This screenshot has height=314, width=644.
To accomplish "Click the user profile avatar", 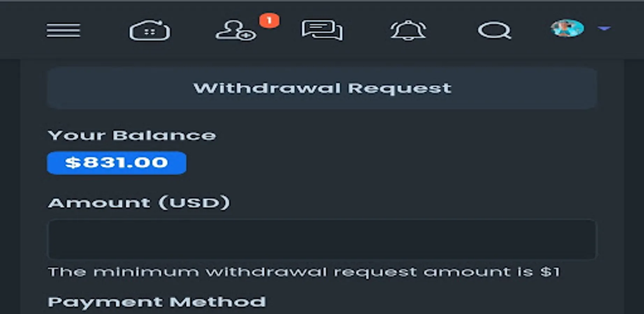I will pyautogui.click(x=567, y=28).
